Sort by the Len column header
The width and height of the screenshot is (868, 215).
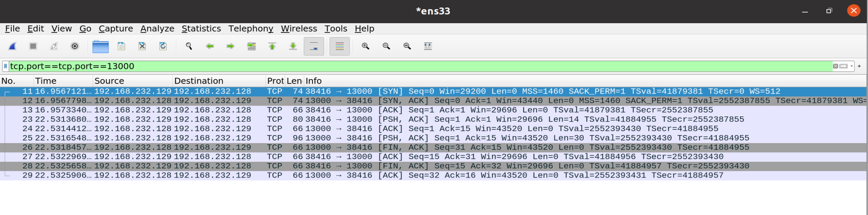pos(294,81)
